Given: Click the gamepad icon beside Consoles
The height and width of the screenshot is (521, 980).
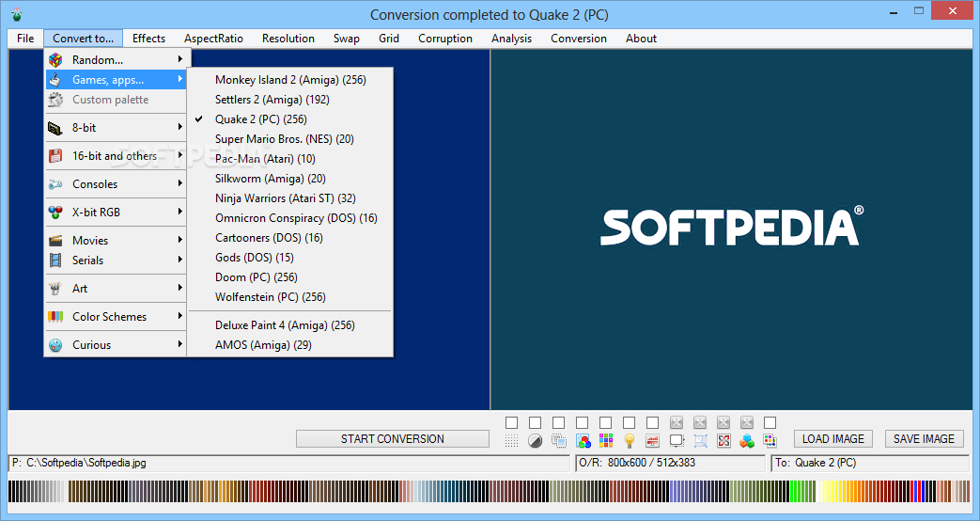Looking at the screenshot, I should click(55, 184).
